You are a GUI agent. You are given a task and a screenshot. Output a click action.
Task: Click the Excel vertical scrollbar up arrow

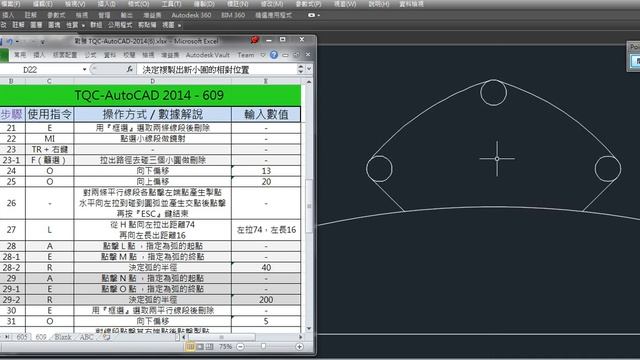[x=309, y=82]
